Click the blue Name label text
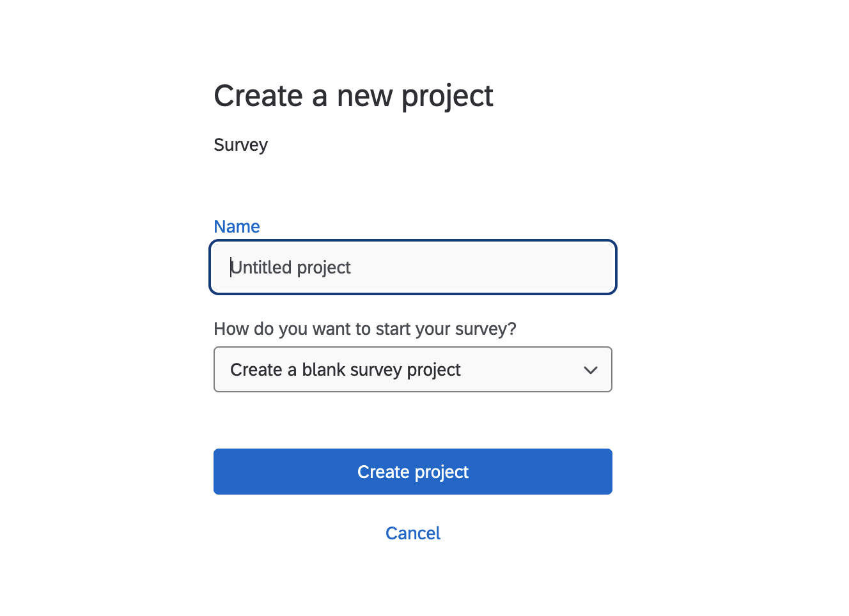 pos(237,227)
